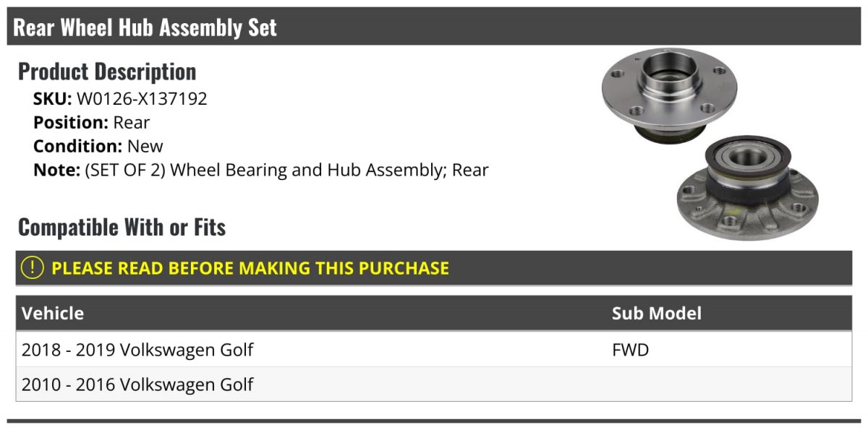
Task: Click the New condition value
Action: (145, 147)
